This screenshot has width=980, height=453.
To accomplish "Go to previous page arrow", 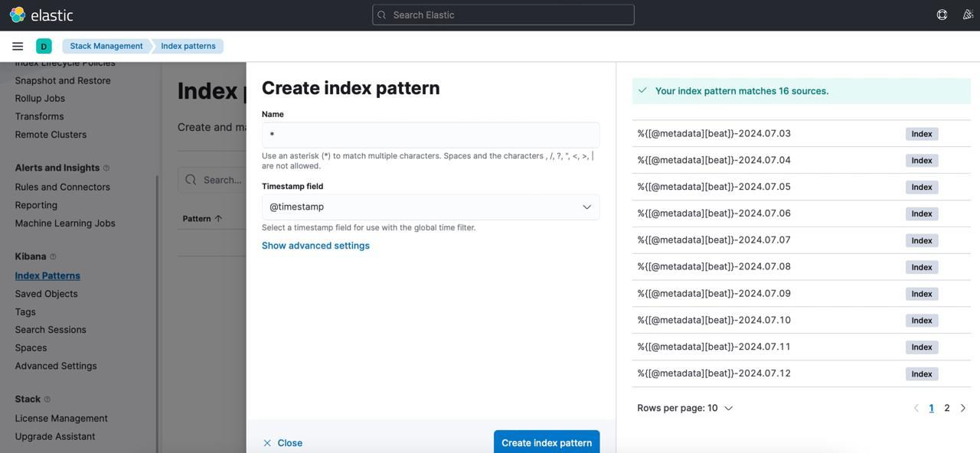I will coord(916,409).
